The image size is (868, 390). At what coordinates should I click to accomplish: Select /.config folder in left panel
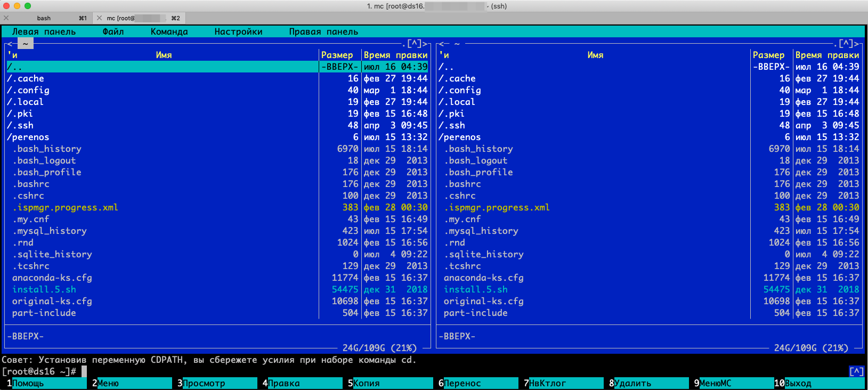pyautogui.click(x=217, y=90)
